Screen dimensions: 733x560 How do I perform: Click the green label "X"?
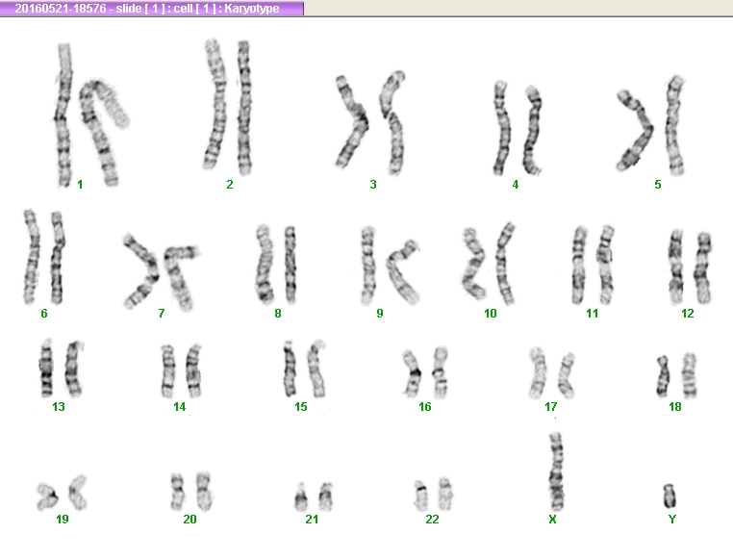552,519
